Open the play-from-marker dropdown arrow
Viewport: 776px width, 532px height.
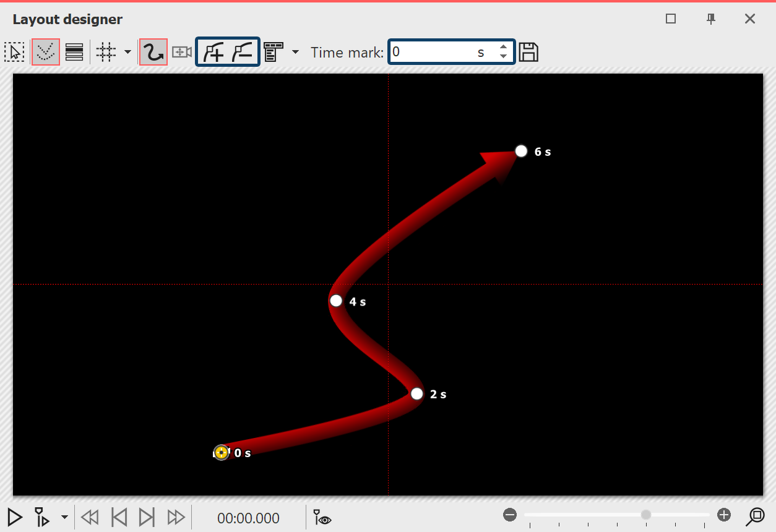point(64,517)
